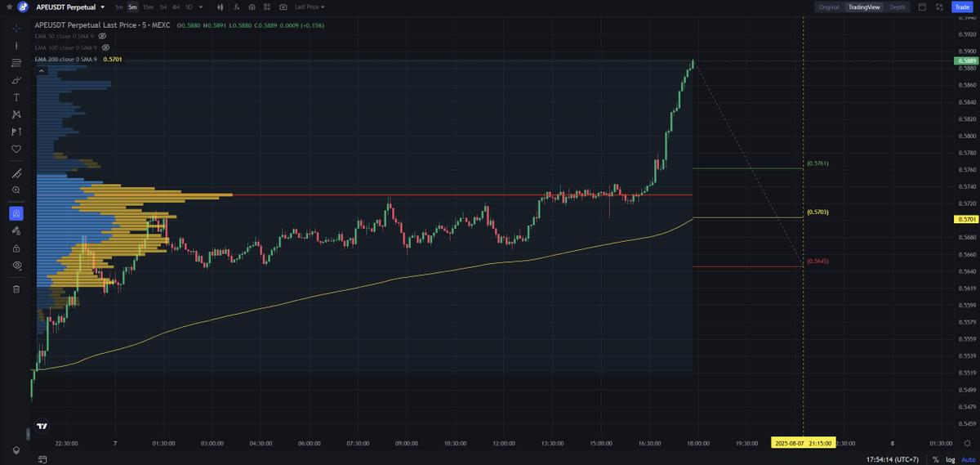Image resolution: width=980 pixels, height=465 pixels.
Task: Open the date range icon at bottom left
Action: pyautogui.click(x=42, y=458)
